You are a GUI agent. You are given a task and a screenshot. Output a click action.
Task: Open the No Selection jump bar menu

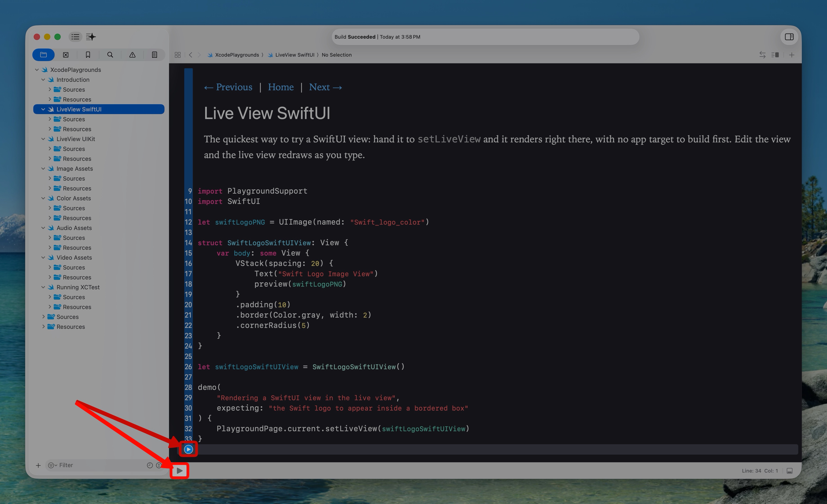click(337, 55)
